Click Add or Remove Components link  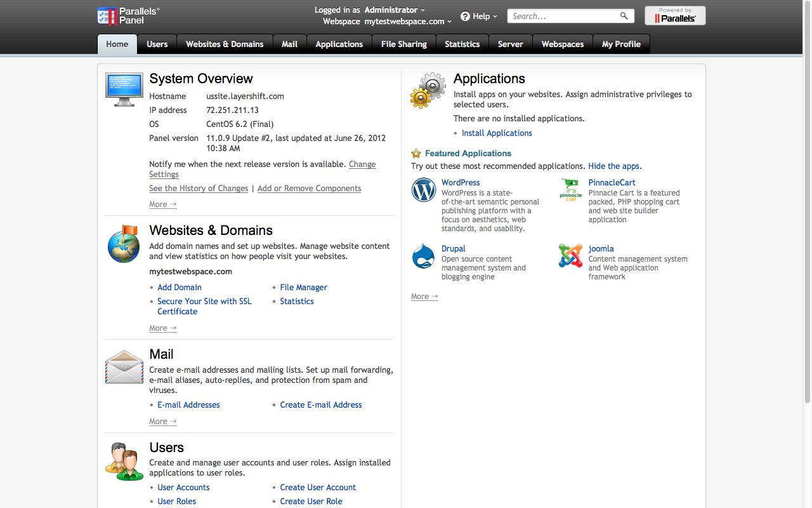coord(309,189)
